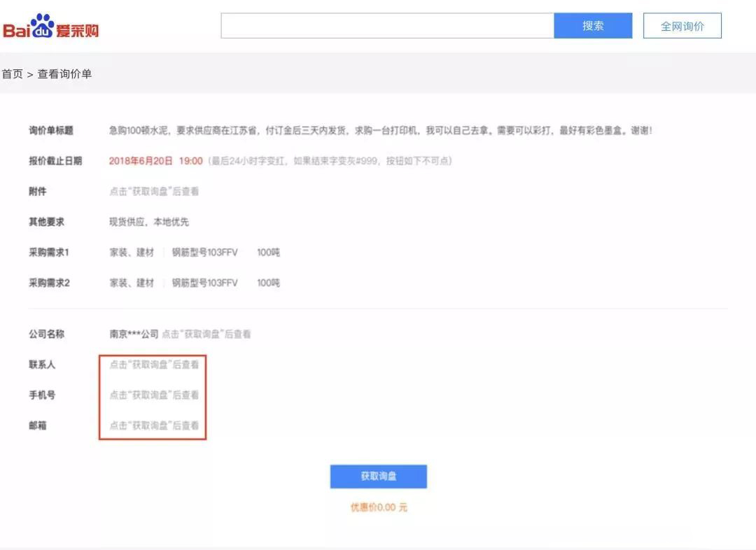
Task: Click the blue 获取询盘 button
Action: tap(379, 477)
